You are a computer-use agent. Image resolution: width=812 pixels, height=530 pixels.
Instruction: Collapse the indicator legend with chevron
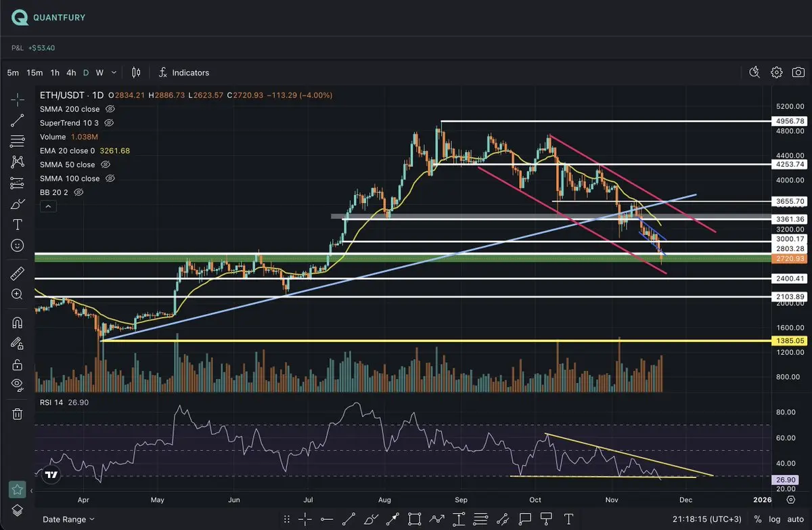tap(47, 207)
